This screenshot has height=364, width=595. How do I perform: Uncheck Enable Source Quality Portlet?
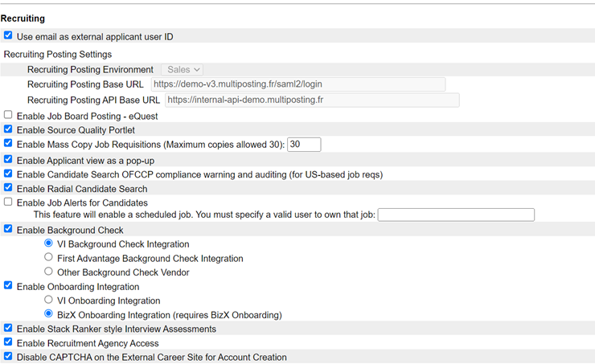click(8, 129)
